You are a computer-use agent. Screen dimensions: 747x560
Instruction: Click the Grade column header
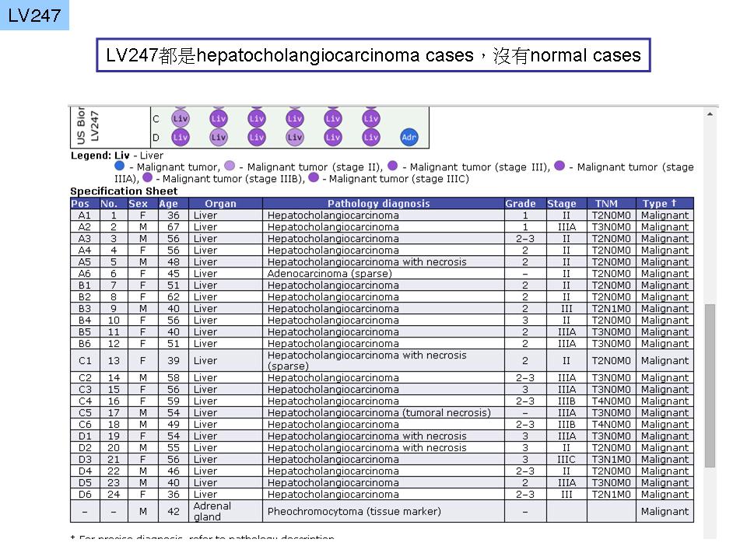pos(525,203)
